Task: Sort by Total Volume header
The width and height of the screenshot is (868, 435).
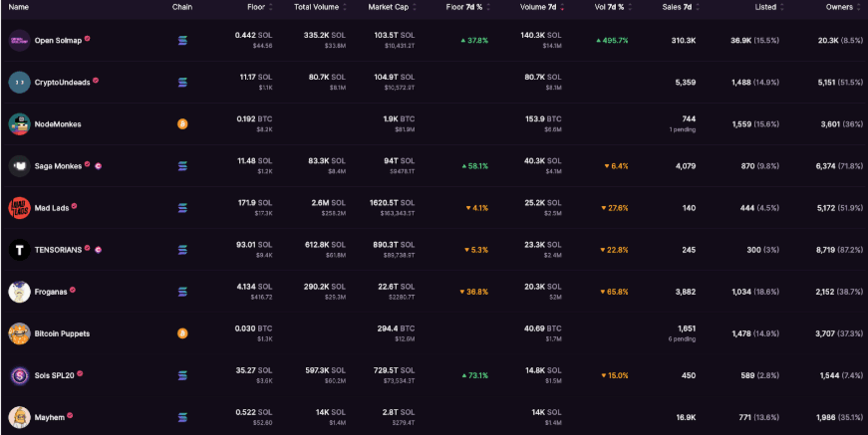Action: [x=316, y=7]
